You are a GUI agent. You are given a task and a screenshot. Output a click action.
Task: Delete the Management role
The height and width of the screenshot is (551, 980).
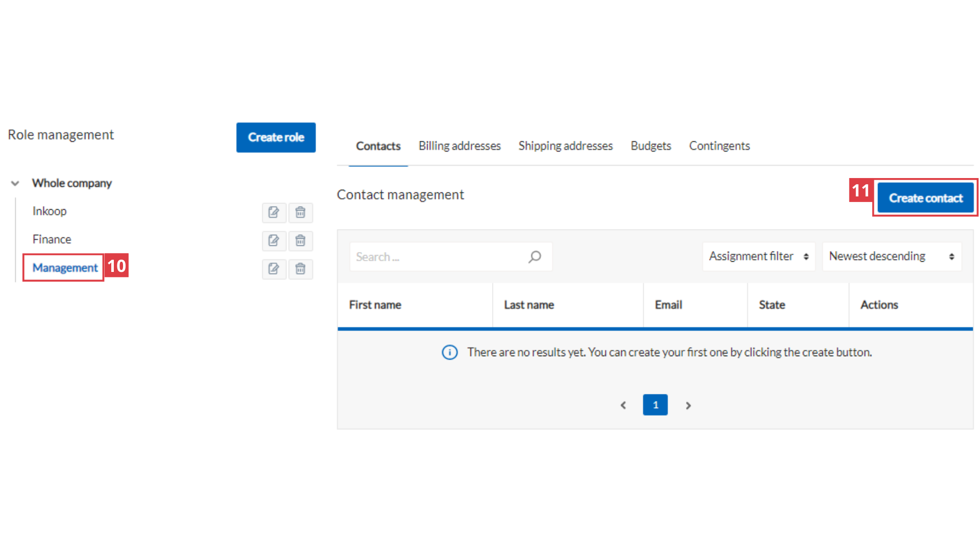click(x=301, y=268)
